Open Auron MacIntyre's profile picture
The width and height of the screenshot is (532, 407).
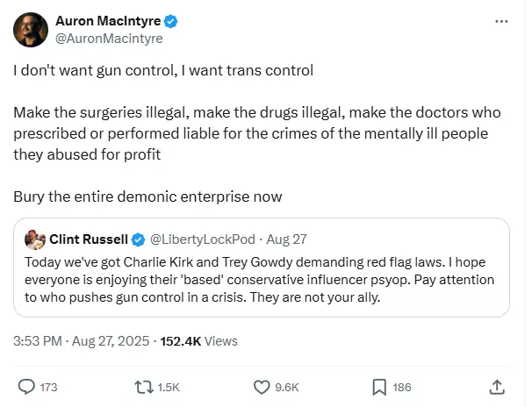pos(31,30)
